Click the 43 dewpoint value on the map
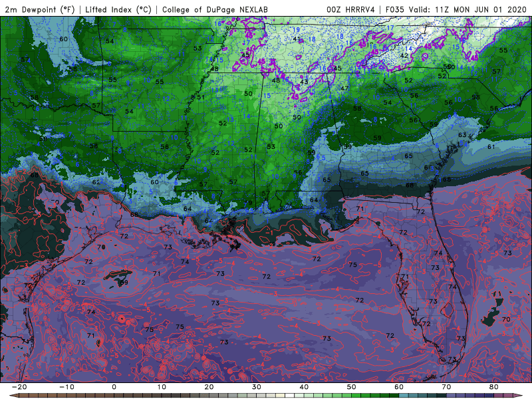 [x=304, y=82]
